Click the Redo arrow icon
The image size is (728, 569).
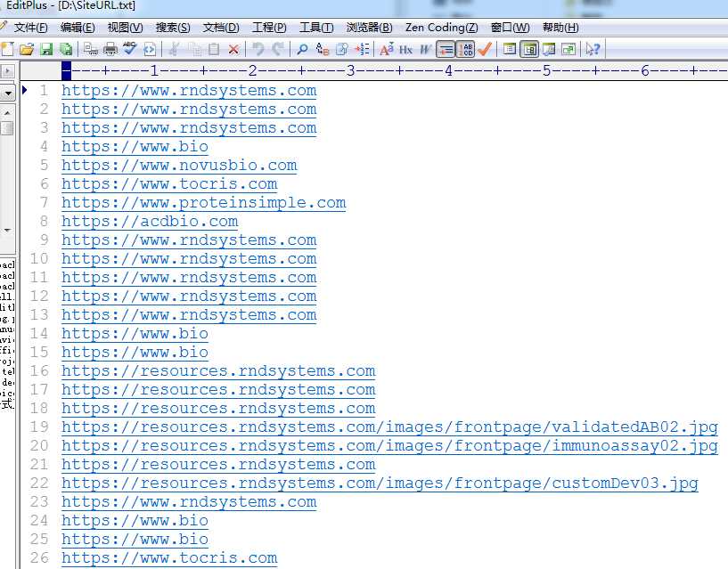pos(278,49)
